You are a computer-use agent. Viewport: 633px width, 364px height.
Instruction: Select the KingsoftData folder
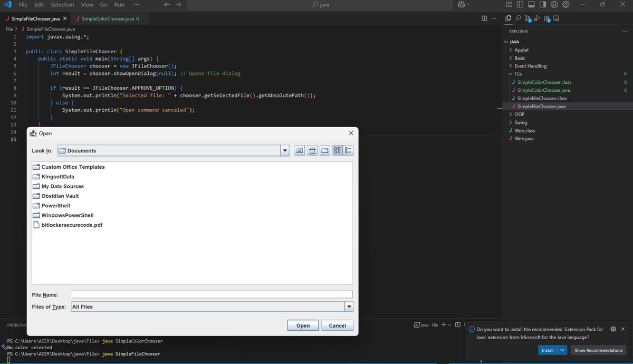click(53, 177)
